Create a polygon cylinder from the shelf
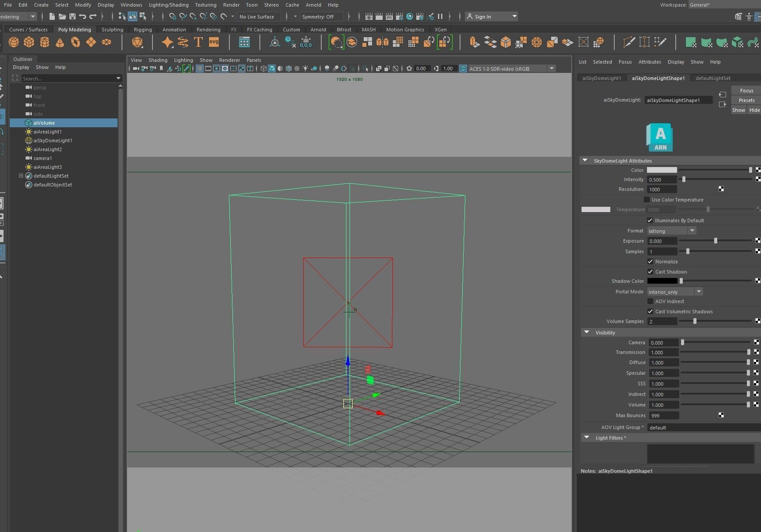The height and width of the screenshot is (532, 761). (45, 42)
